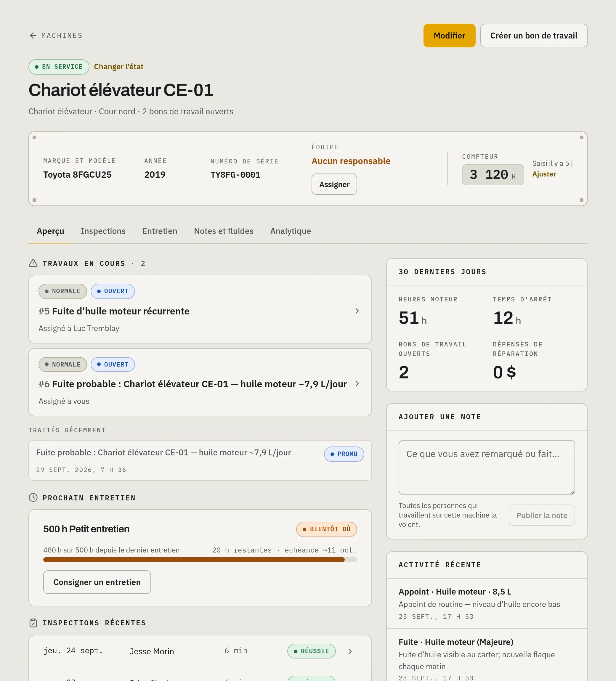The image size is (616, 681).
Task: Select the Notes et fluides tab
Action: (224, 231)
